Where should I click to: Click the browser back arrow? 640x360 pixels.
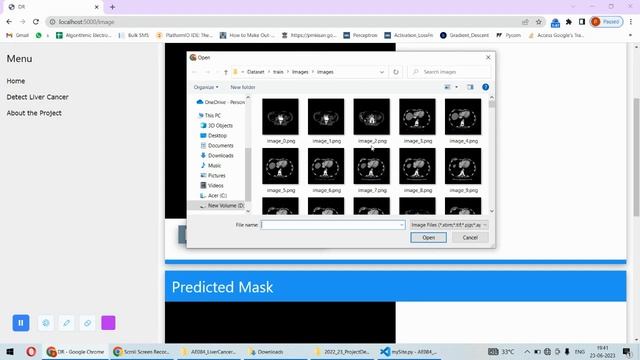click(9, 22)
